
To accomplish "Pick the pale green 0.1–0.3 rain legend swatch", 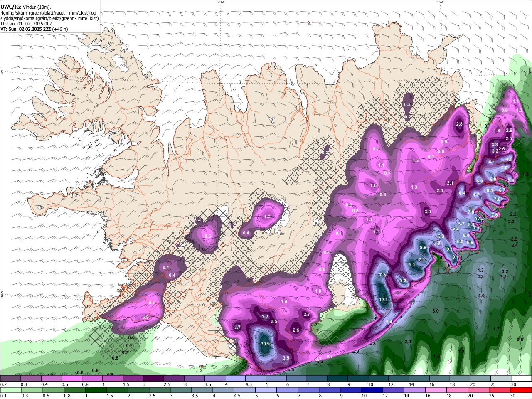I will [11, 390].
